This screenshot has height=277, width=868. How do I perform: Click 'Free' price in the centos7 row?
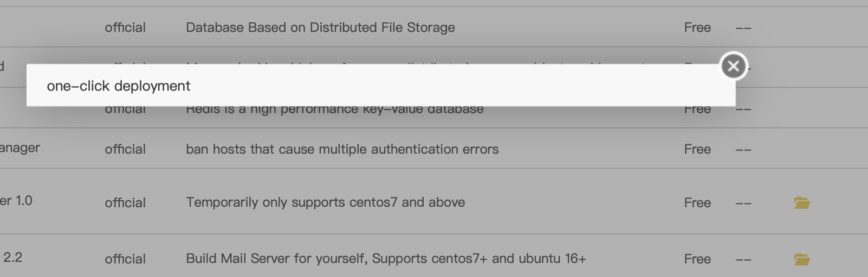click(x=697, y=203)
